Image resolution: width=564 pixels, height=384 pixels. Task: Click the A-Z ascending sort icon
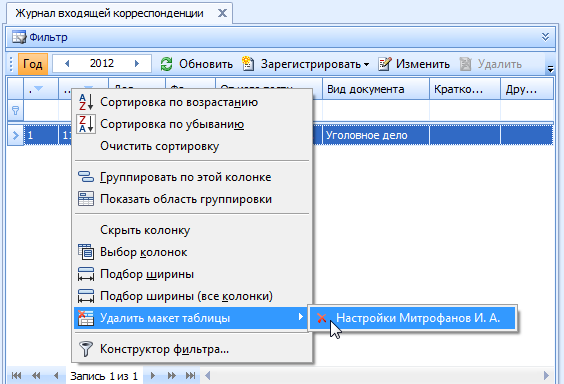[86, 102]
